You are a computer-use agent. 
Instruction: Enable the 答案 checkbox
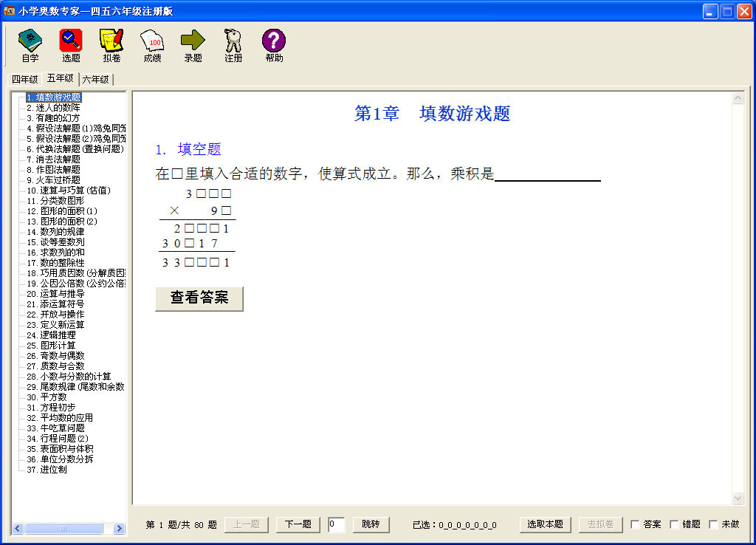(636, 524)
